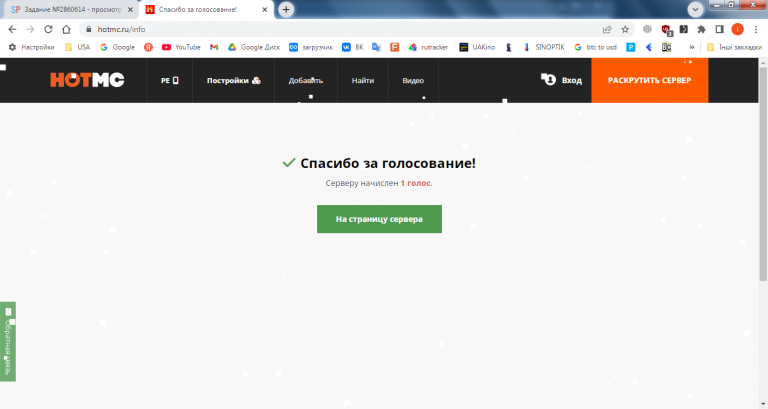Click the browser forward arrow

[30, 29]
